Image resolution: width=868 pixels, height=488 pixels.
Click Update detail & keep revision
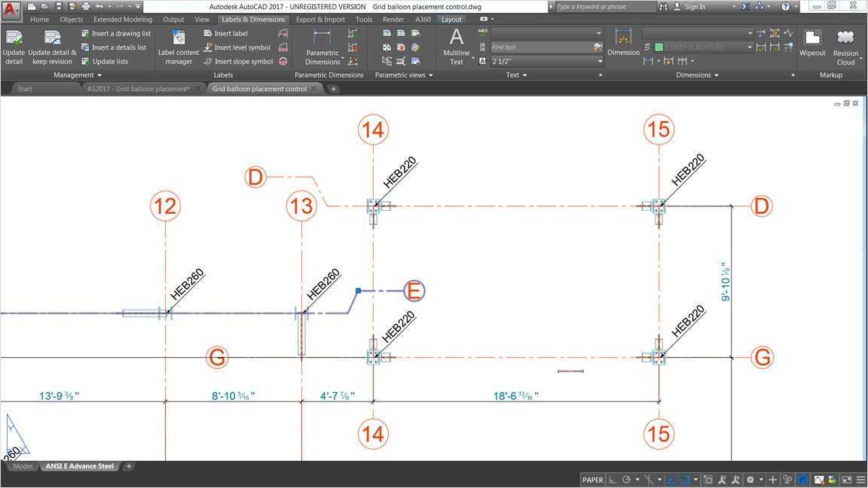tap(52, 47)
